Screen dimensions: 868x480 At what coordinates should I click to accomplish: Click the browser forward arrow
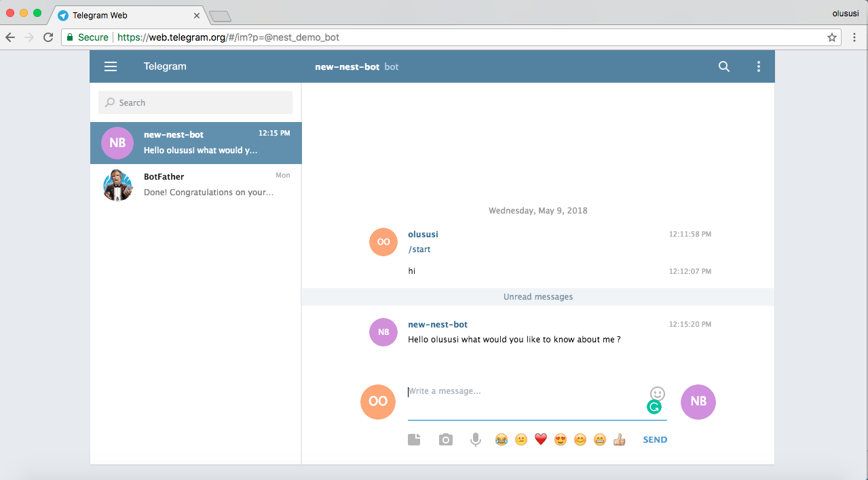(x=29, y=37)
